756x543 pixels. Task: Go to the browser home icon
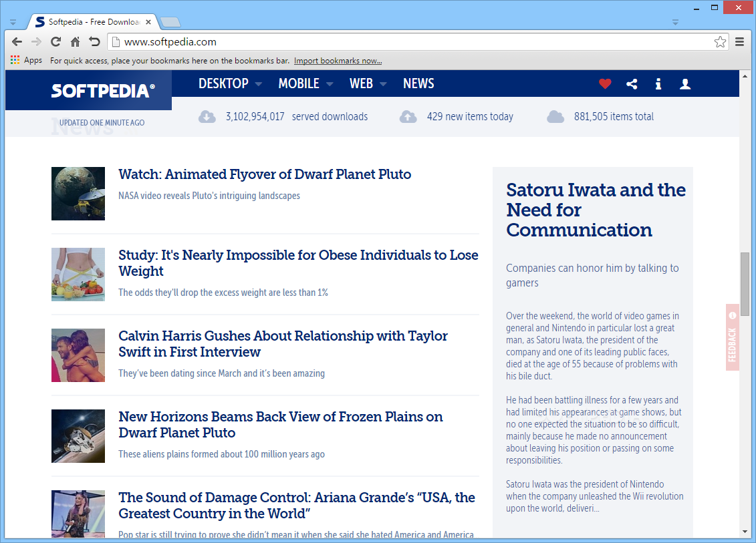click(x=76, y=42)
